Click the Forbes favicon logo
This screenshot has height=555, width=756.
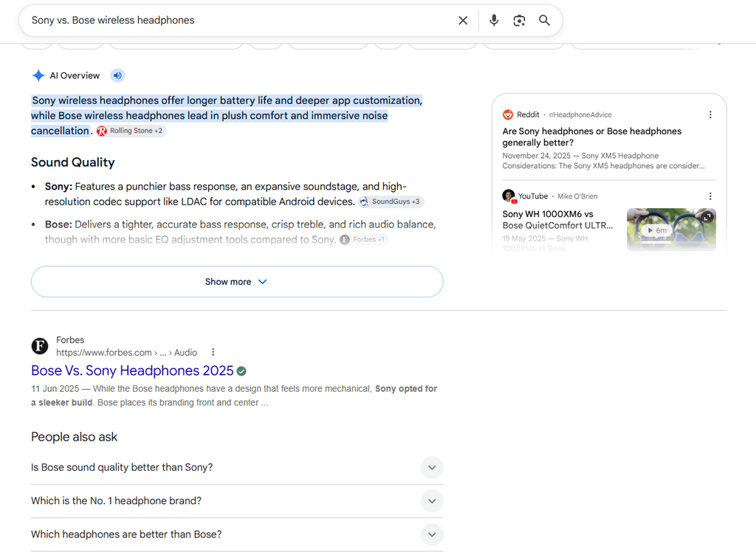click(40, 346)
